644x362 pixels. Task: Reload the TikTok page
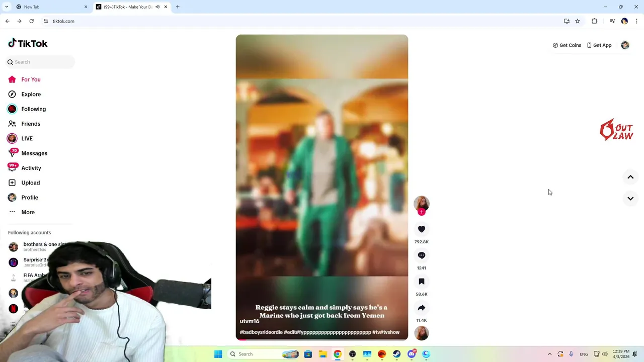[x=31, y=21]
